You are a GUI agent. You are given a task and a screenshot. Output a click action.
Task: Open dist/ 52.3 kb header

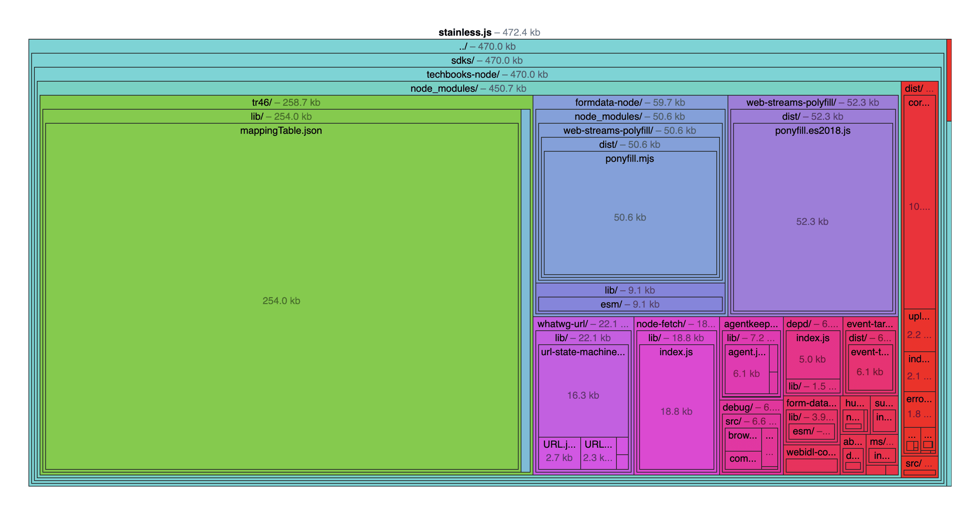click(x=813, y=117)
